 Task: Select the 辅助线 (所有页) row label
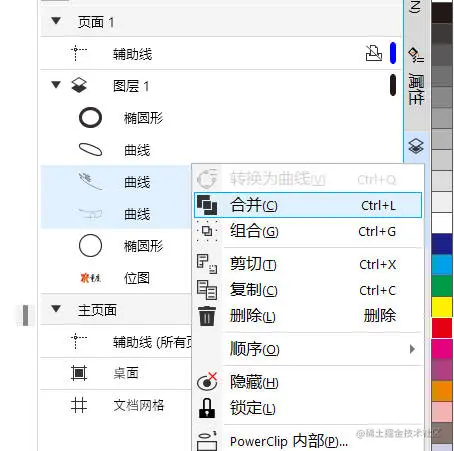[152, 342]
